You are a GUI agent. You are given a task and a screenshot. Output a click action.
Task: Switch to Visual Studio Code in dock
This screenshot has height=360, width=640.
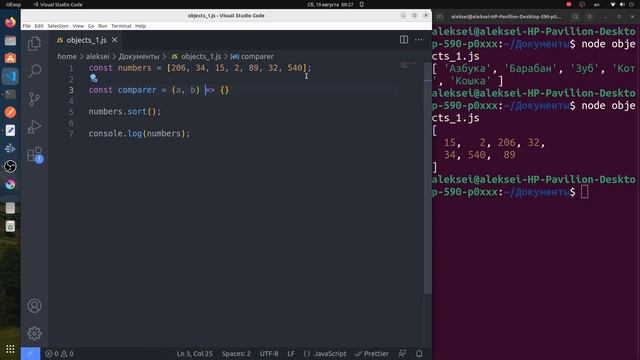10,76
